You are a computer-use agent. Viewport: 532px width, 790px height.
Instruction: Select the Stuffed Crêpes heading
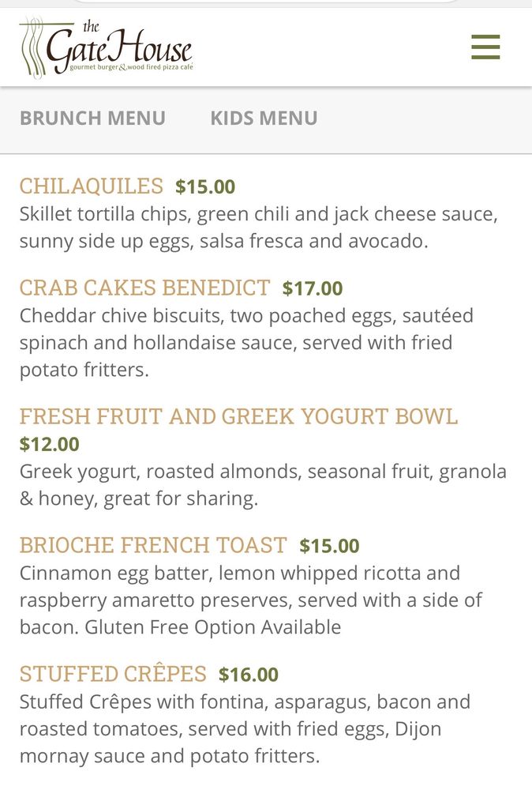pos(113,674)
